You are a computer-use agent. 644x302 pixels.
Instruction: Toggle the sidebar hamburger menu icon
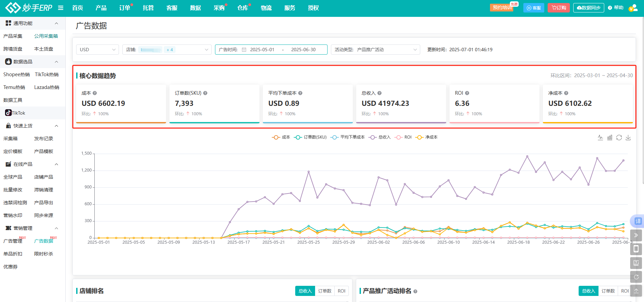[x=61, y=8]
